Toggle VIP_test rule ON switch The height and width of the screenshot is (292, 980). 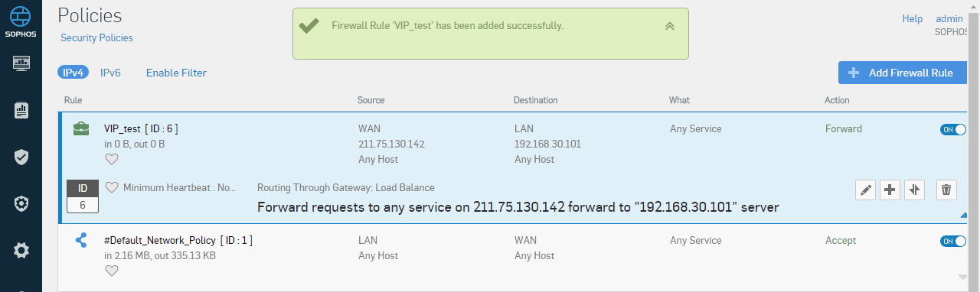tap(952, 130)
